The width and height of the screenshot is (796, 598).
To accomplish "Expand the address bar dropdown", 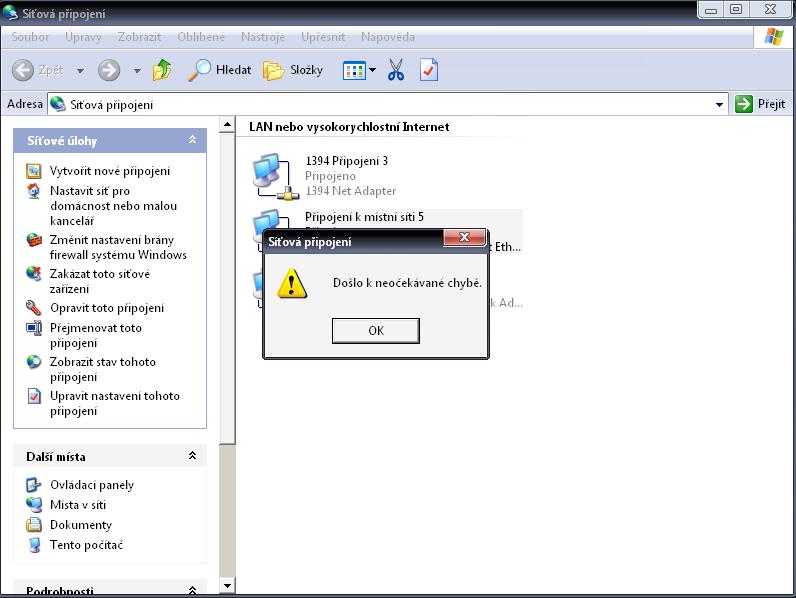I will click(720, 104).
